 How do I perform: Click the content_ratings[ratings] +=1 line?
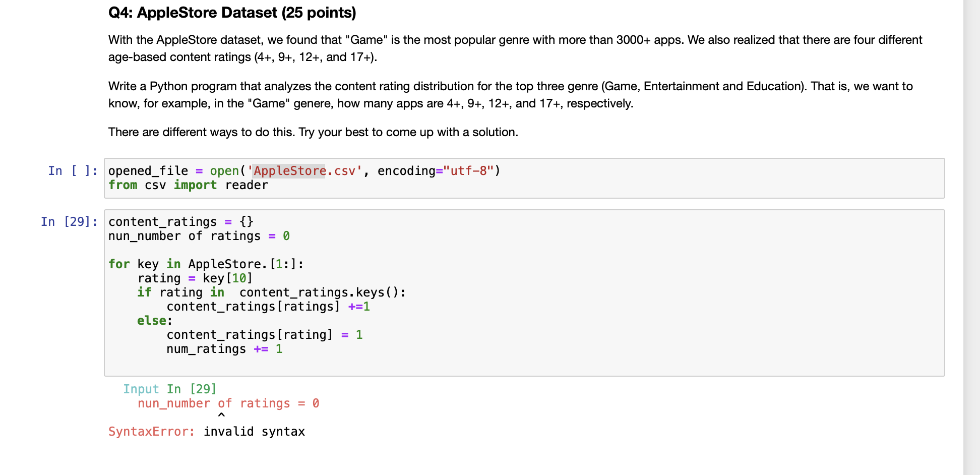tap(268, 306)
